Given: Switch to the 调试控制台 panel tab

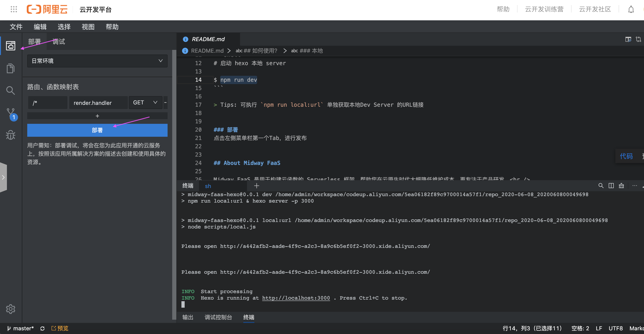Looking at the screenshot, I should point(218,317).
